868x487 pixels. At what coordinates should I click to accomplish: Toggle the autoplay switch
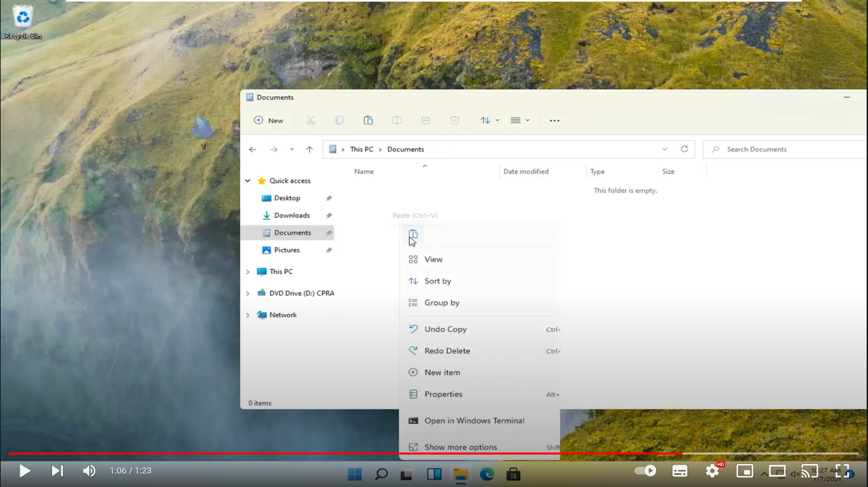(645, 471)
